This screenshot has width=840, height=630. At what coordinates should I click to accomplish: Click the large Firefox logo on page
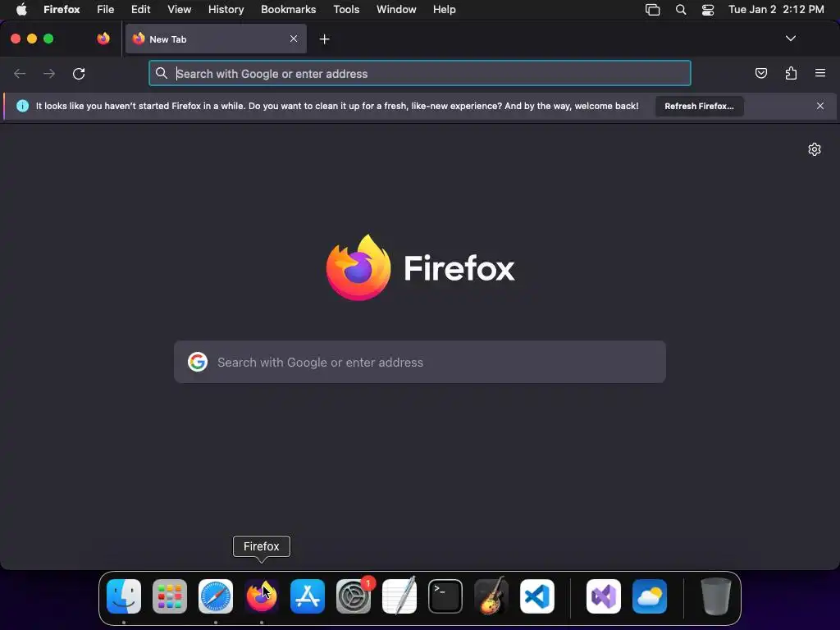tap(358, 268)
